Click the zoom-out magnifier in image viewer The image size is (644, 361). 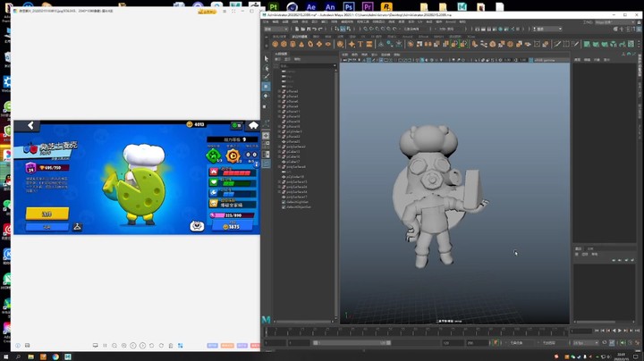coord(114,346)
